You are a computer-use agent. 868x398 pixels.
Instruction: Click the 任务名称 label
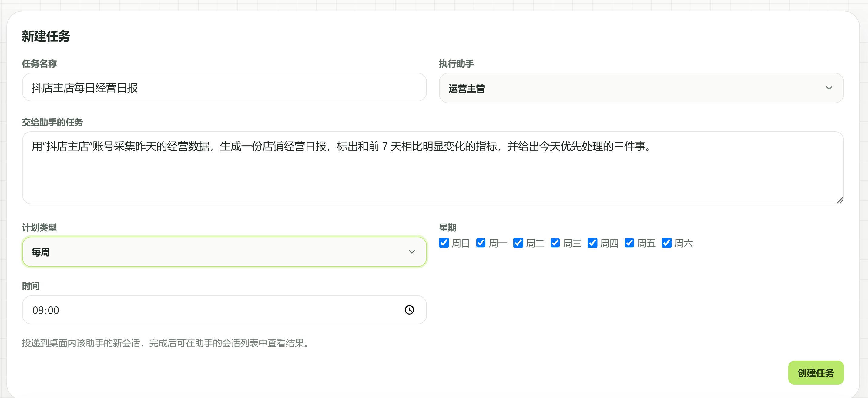point(39,64)
